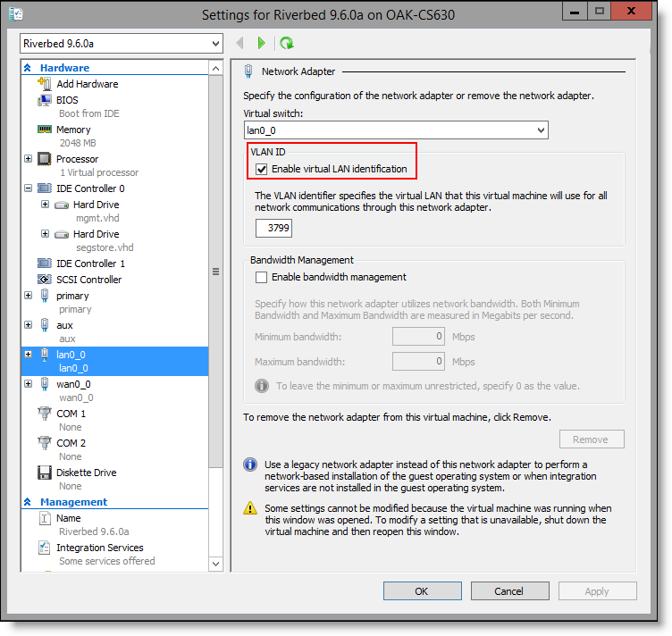
Task: Expand the lan0_0 adapter node
Action: (x=29, y=355)
